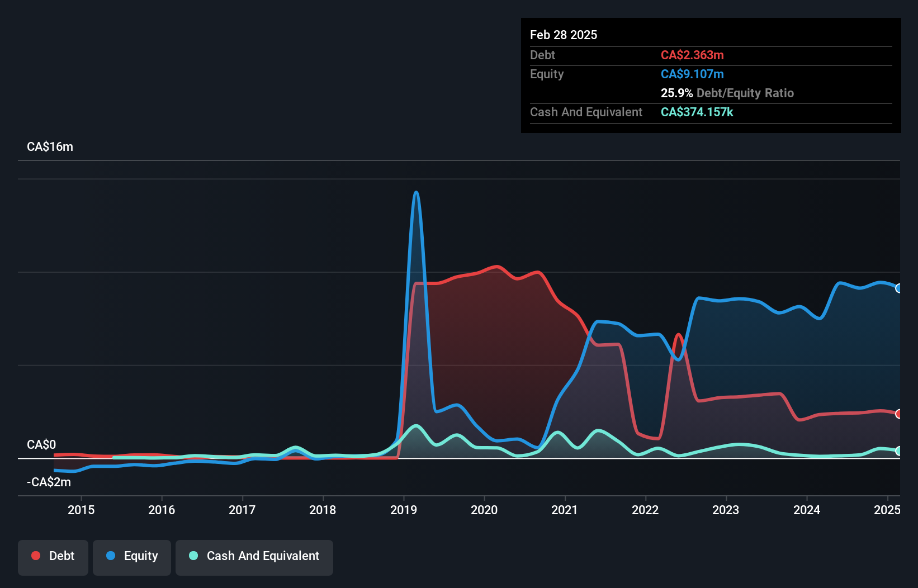918x588 pixels.
Task: Click the 25.9% Debt/Equity Ratio text
Action: [727, 93]
